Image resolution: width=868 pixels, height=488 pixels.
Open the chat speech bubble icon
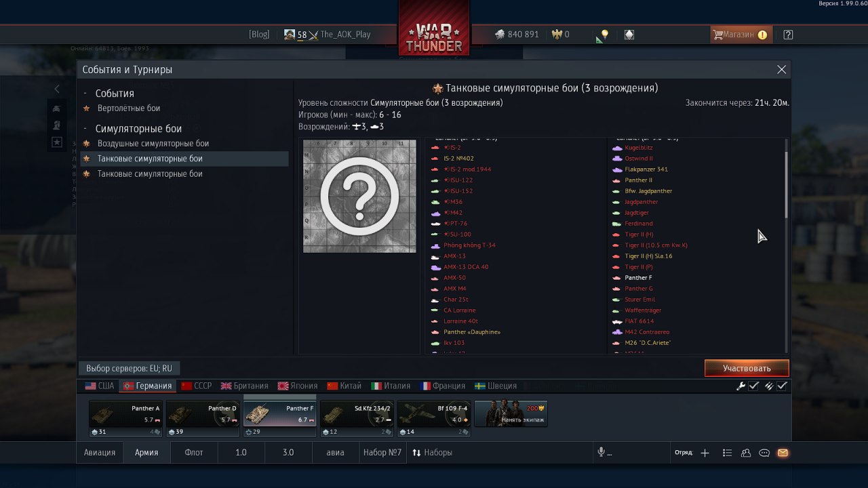(x=764, y=453)
